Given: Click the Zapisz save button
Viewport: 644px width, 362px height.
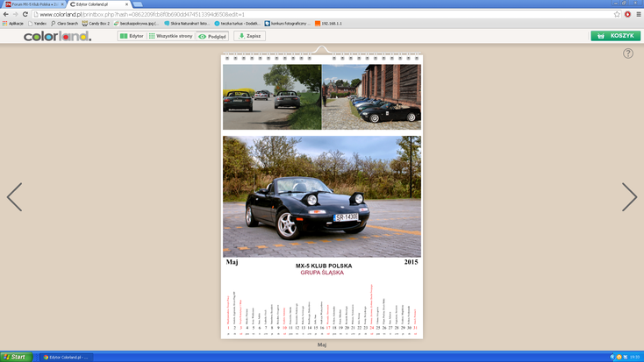Looking at the screenshot, I should click(x=250, y=36).
